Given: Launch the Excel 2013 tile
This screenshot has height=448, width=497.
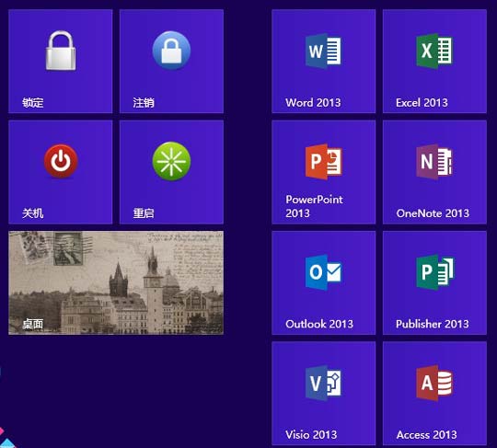Looking at the screenshot, I should click(434, 61).
